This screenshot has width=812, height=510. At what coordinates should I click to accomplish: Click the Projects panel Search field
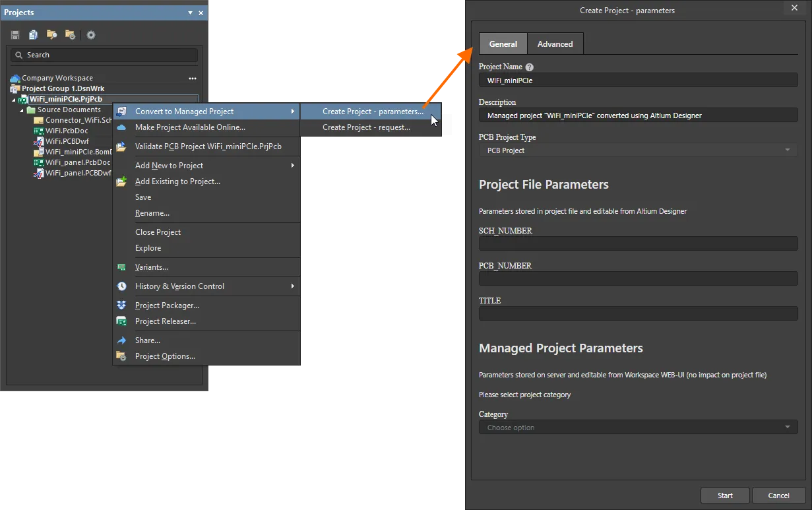pyautogui.click(x=104, y=55)
